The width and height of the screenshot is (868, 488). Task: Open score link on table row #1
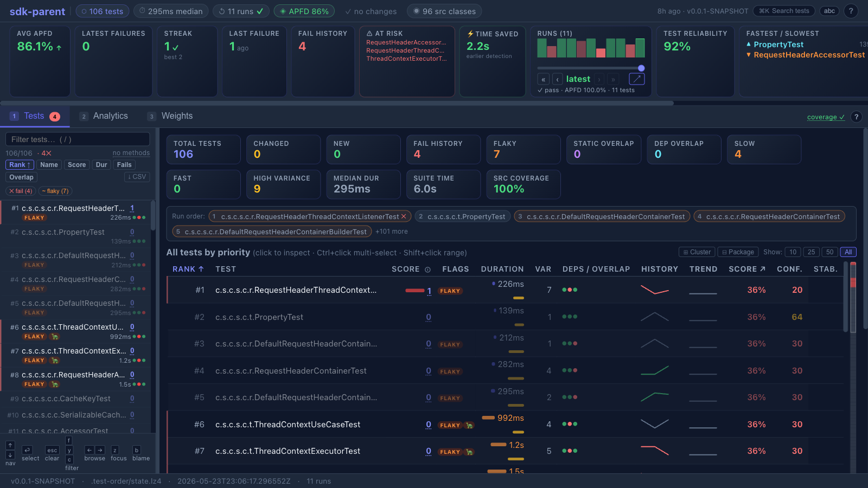(x=429, y=291)
